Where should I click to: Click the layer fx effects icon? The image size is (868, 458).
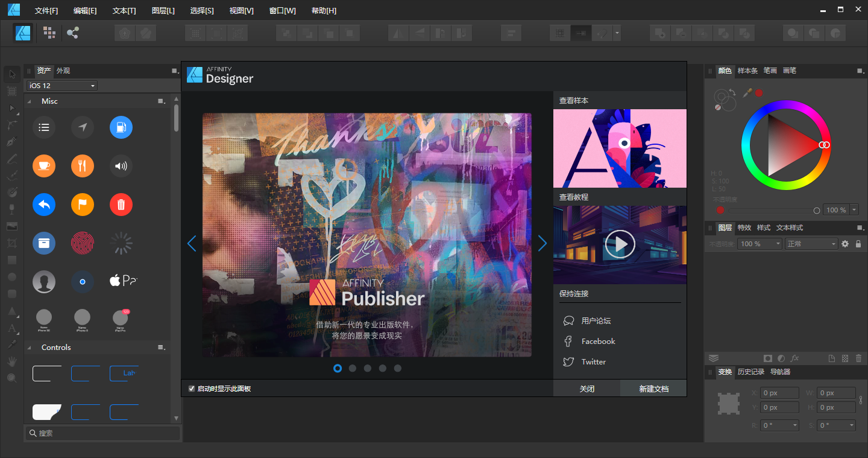tap(795, 358)
